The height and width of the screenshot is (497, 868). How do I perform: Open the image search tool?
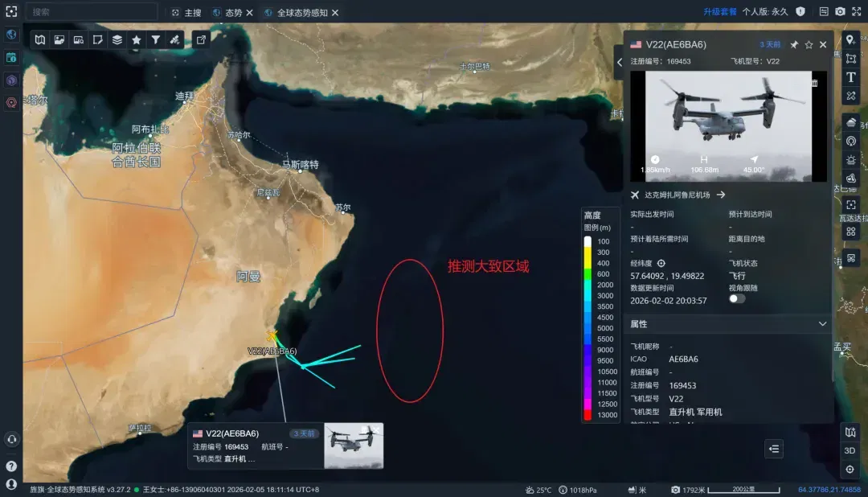pyautogui.click(x=79, y=39)
